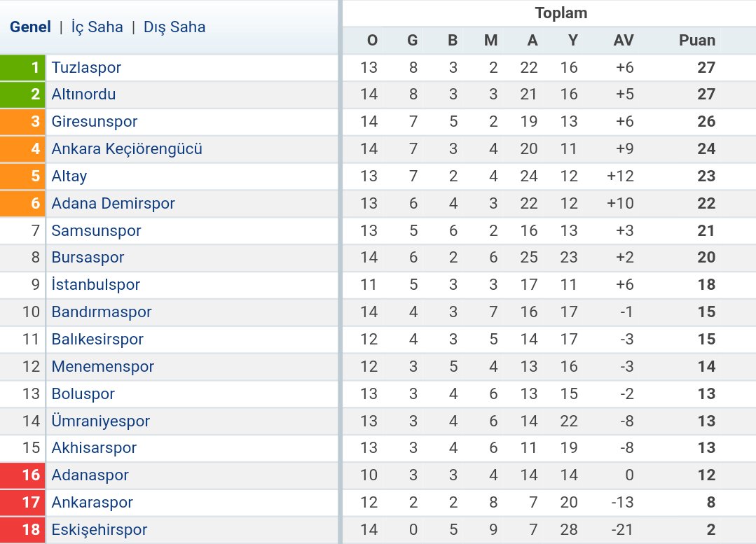Click the Puan column header
756x544 pixels.
point(696,40)
